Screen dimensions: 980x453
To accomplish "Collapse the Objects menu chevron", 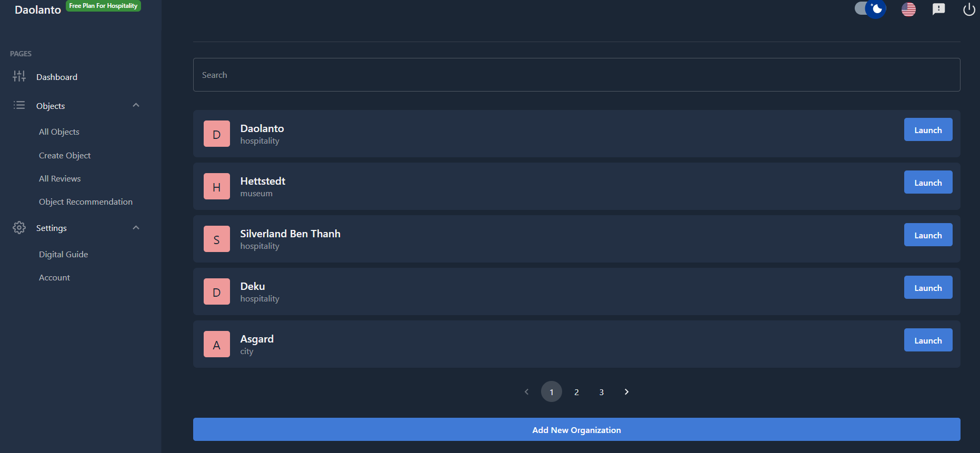I will point(136,105).
